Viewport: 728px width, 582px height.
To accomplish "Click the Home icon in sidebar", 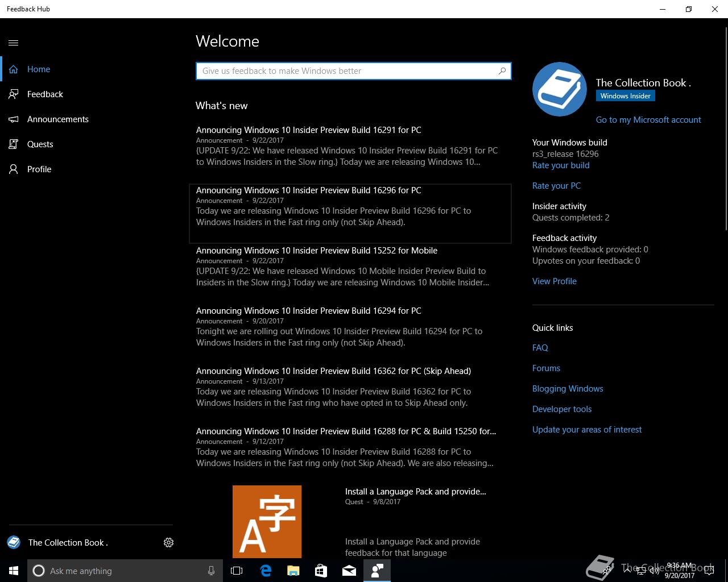I will [14, 69].
